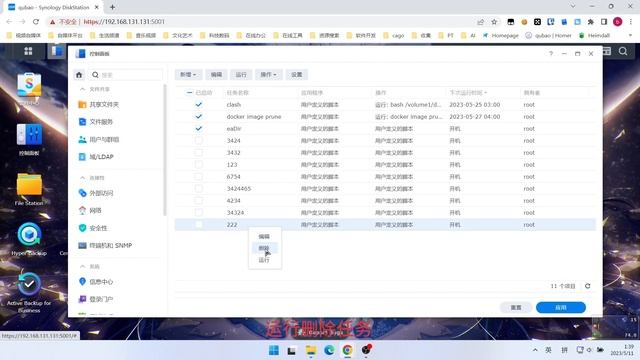Click the 应用 apply button
The image size is (640, 360).
point(561,307)
